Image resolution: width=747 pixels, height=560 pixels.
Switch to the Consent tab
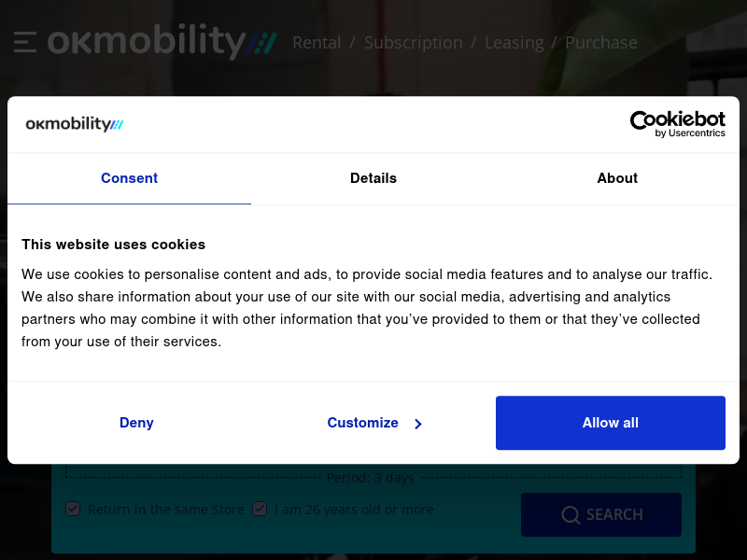129,178
